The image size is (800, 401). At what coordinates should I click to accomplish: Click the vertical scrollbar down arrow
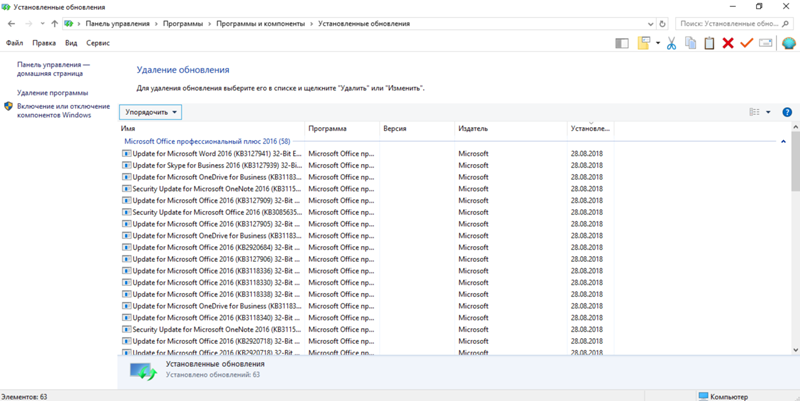click(795, 350)
